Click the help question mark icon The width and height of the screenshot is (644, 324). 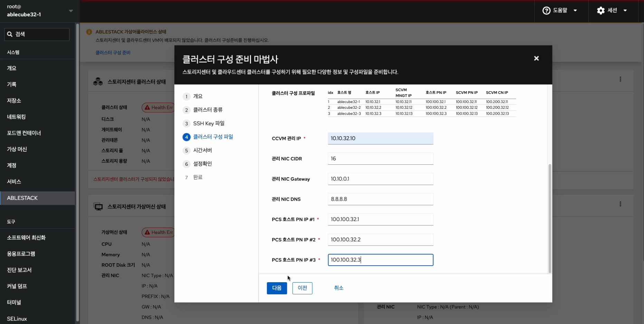point(546,10)
